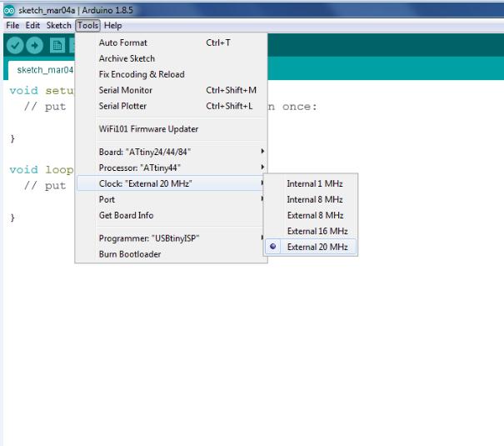Launch WiFi101 Firmware Updater

(x=172, y=129)
